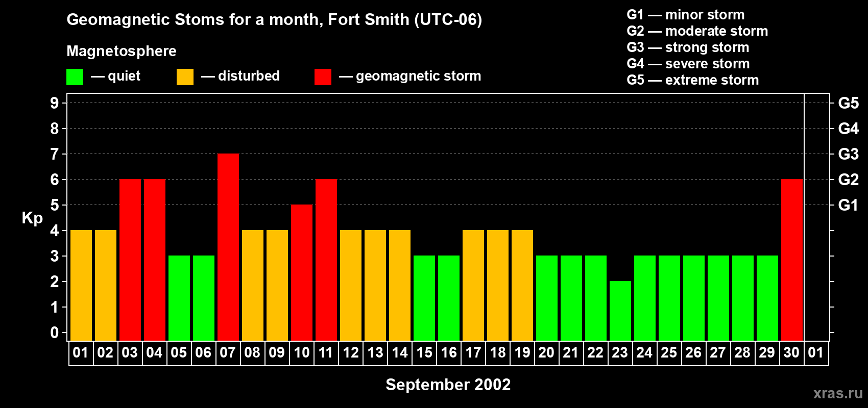Click the date cell '15' on the axis

424,353
